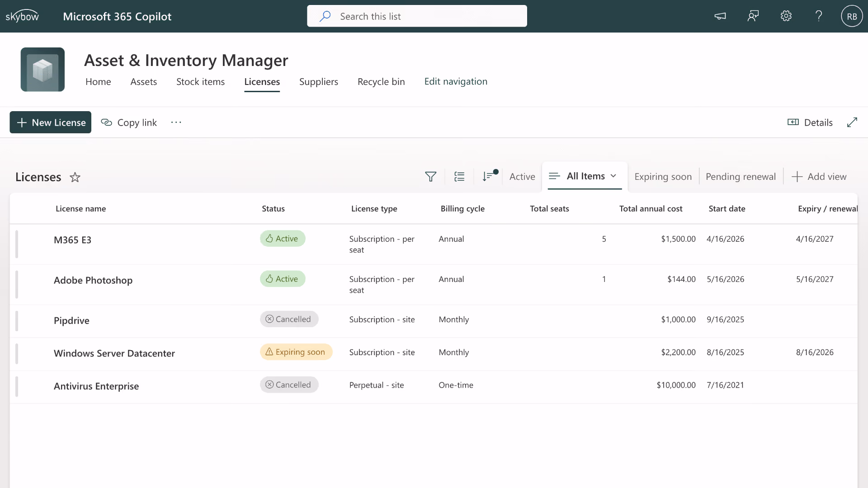
Task: Click the Total annual cost column header
Action: click(x=651, y=209)
